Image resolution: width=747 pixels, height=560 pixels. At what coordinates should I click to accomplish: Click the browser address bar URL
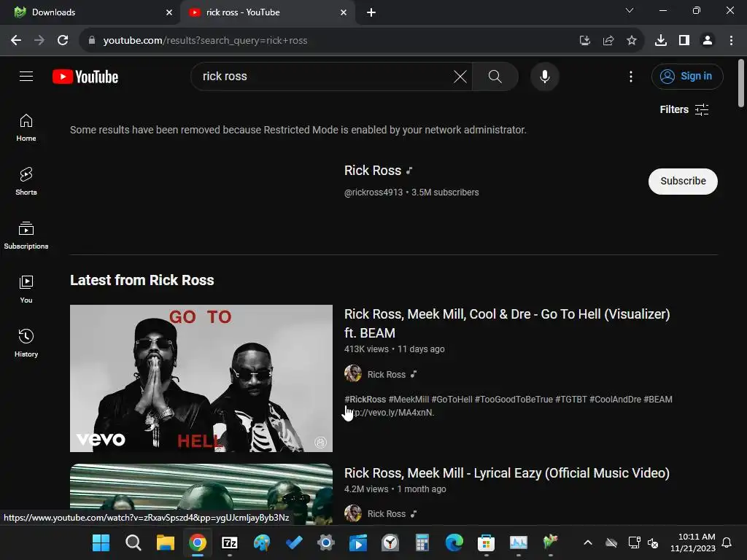[x=205, y=41]
